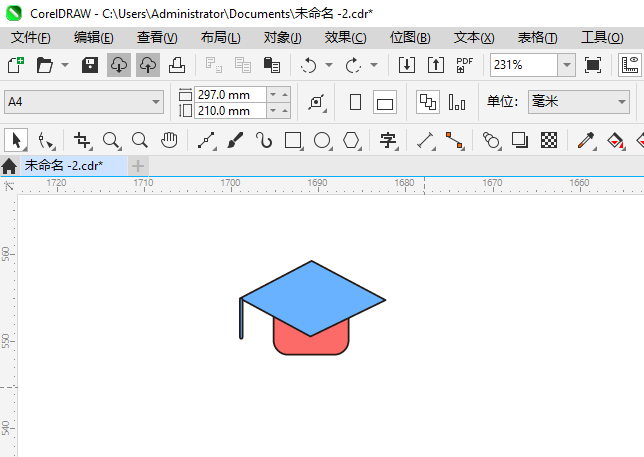This screenshot has height=457, width=644.
Task: Select the Connector tool
Action: tap(455, 140)
